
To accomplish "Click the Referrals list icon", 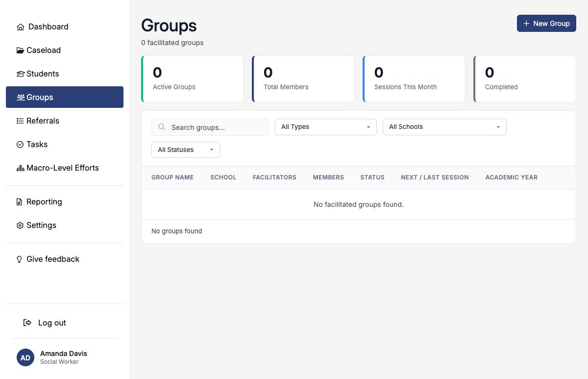I will click(x=20, y=121).
